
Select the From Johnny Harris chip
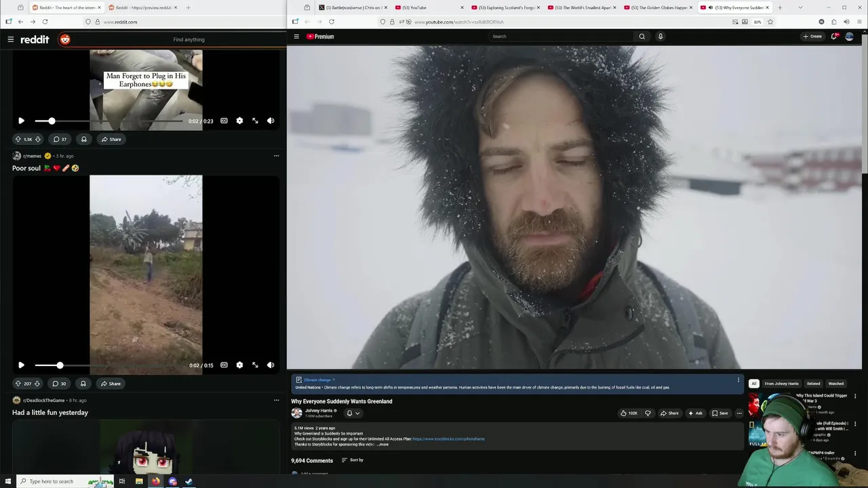pyautogui.click(x=782, y=384)
